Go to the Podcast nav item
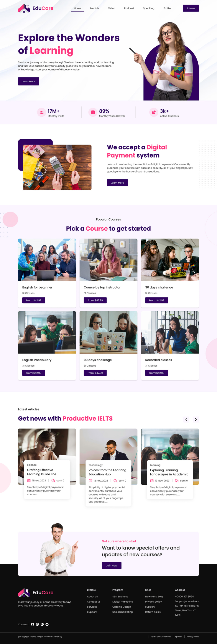Image resolution: width=217 pixels, height=644 pixels. [129, 8]
